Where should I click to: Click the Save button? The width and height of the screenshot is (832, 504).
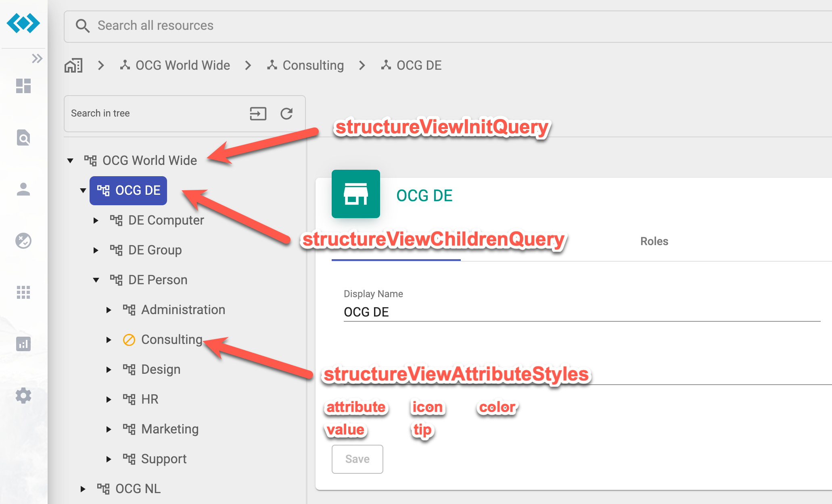[x=357, y=459]
